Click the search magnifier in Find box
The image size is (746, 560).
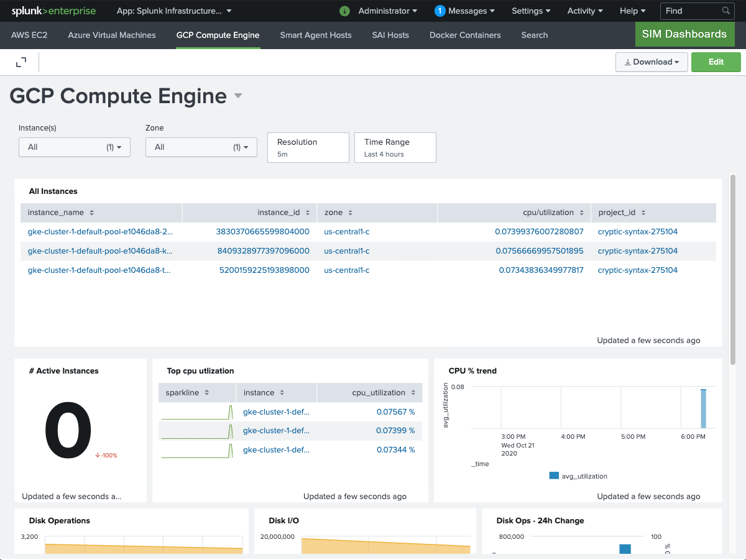point(726,11)
